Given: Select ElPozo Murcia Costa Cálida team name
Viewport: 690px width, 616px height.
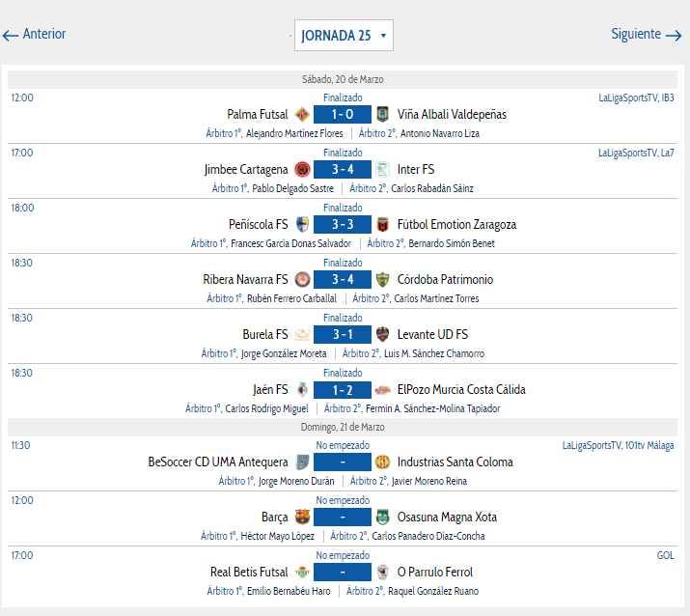Looking at the screenshot, I should [461, 390].
